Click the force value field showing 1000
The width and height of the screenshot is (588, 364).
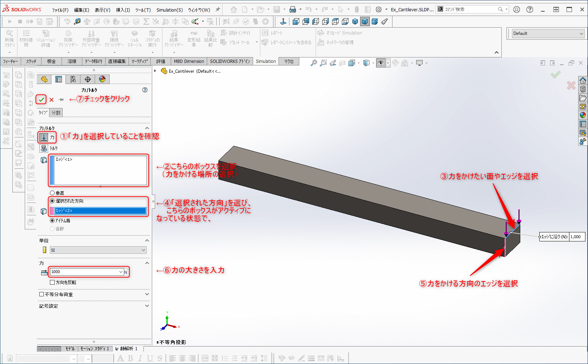click(86, 272)
